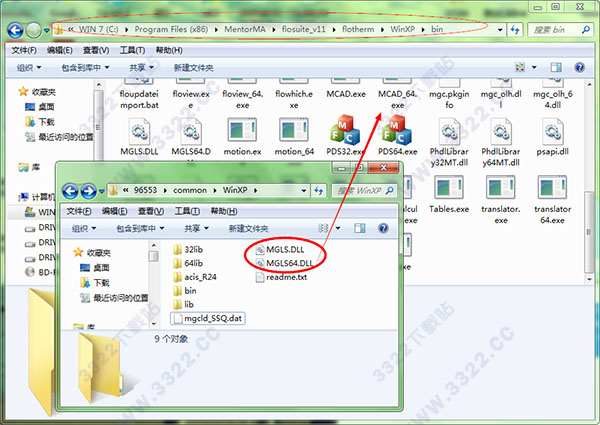Go forward in the WinXP folder window
The width and height of the screenshot is (600, 425).
[x=88, y=191]
